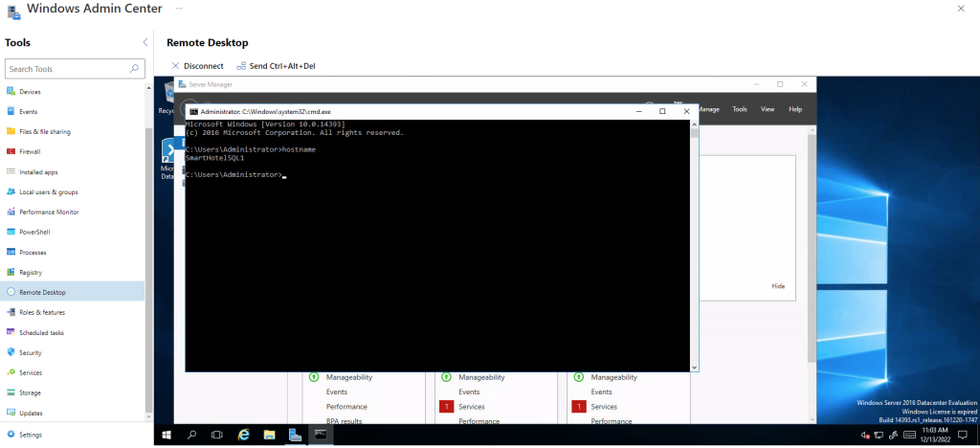This screenshot has width=980, height=448.
Task: Click Send Ctrl+Alt+Del button
Action: pyautogui.click(x=276, y=66)
